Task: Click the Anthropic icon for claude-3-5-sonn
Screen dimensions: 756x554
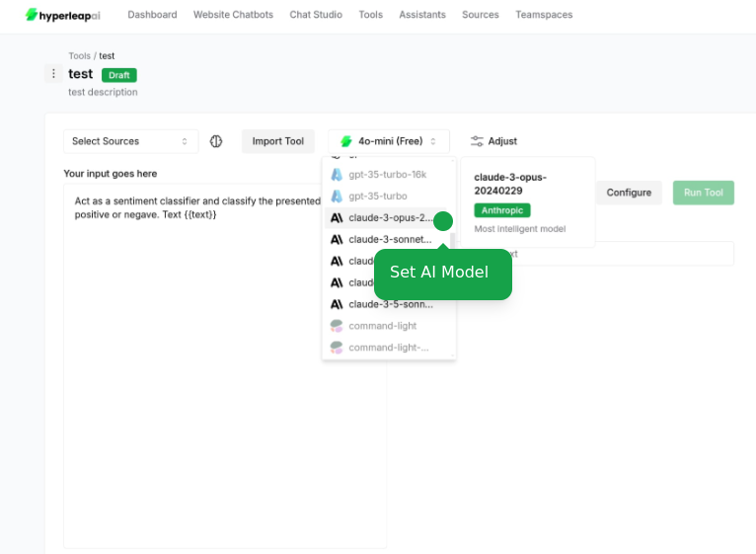Action: tap(337, 304)
